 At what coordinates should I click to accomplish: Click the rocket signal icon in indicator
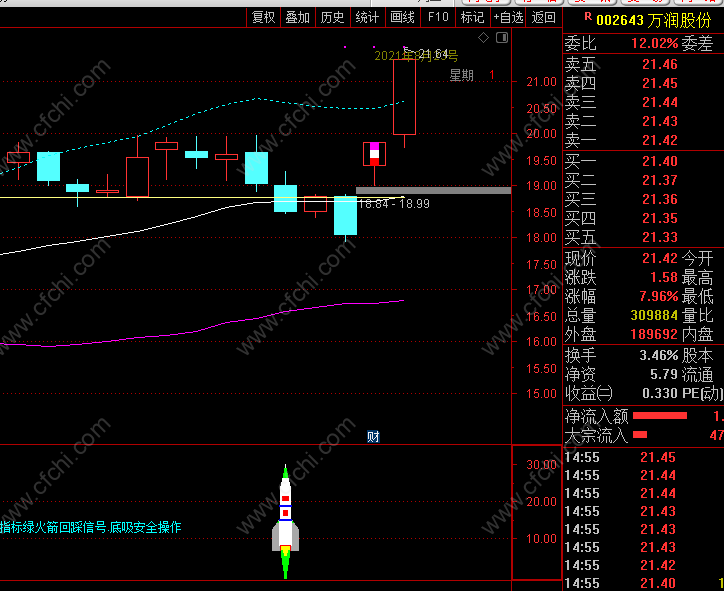285,522
